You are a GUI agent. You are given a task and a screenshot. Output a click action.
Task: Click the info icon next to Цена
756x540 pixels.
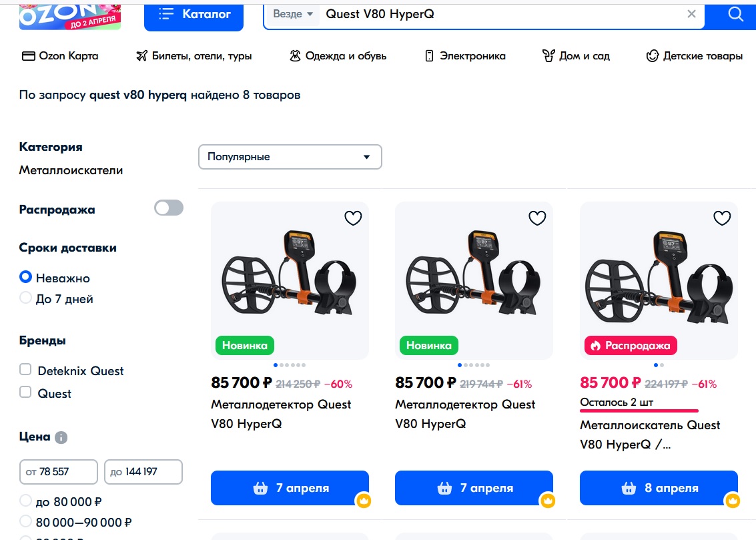61,438
